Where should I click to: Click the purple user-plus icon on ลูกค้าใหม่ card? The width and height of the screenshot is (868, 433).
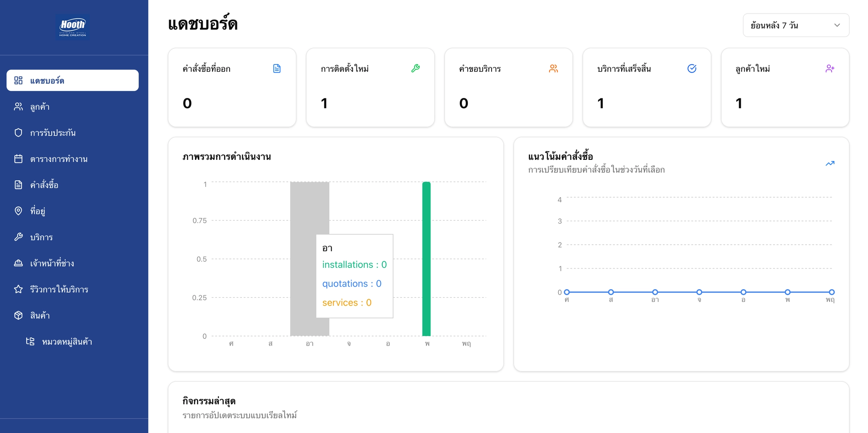(830, 69)
